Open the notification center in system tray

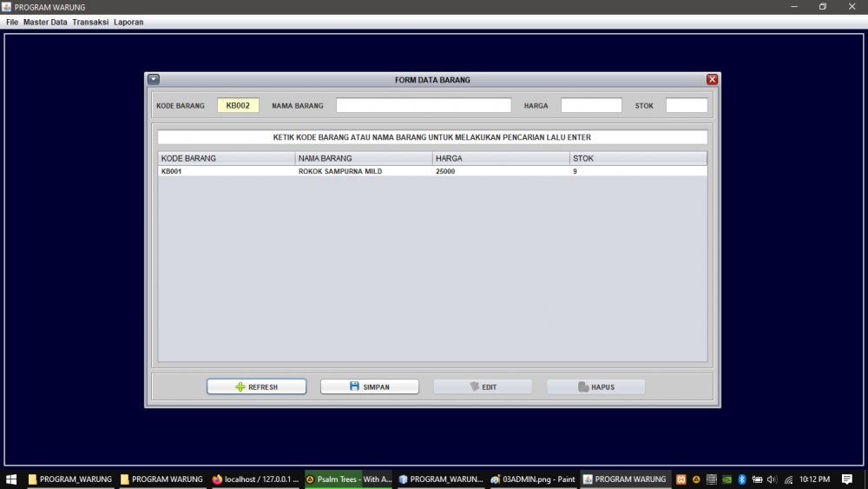click(x=847, y=479)
